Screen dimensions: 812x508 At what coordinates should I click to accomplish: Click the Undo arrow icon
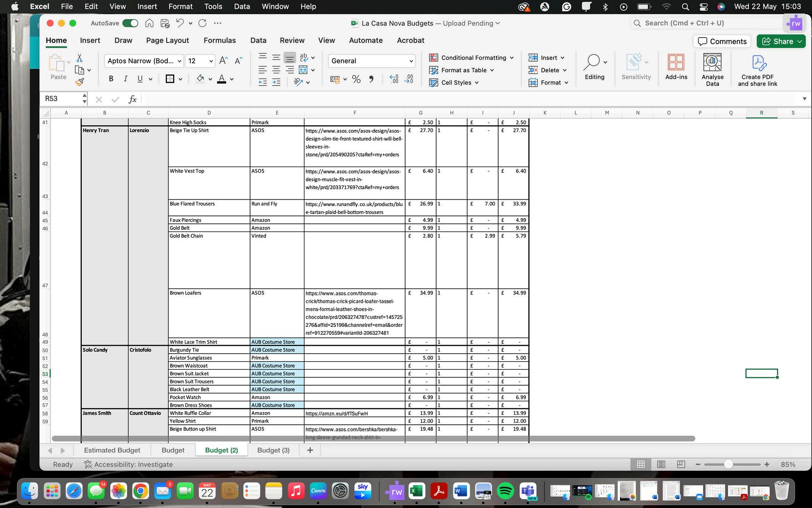coord(180,23)
